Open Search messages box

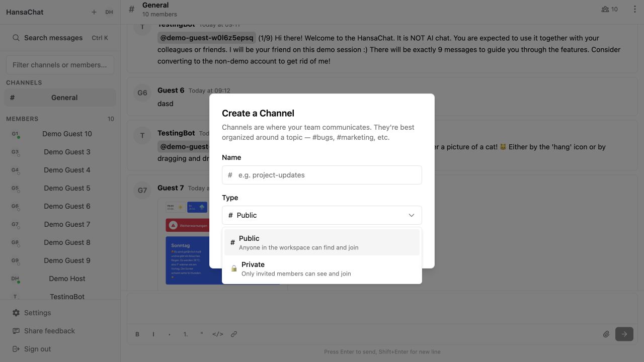[60, 38]
